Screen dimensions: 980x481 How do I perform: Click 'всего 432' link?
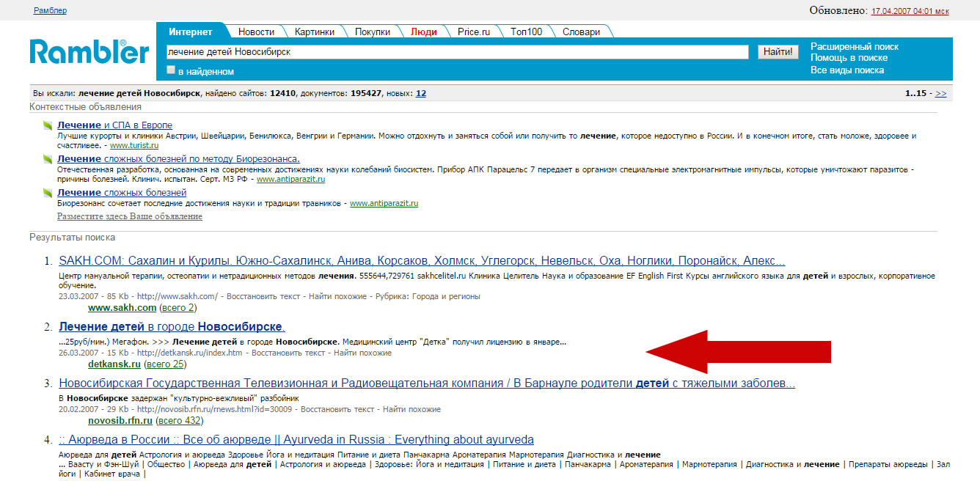click(180, 421)
